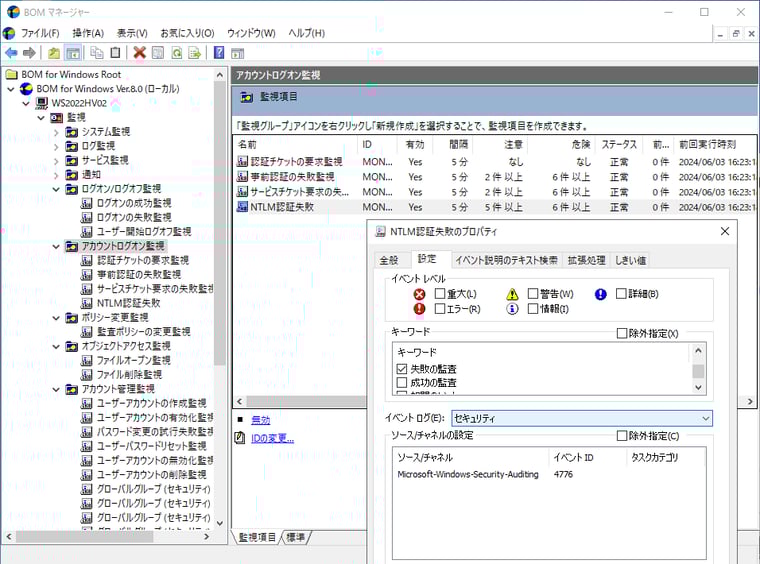Click keyword list scroll down arrow
This screenshot has width=760, height=564.
[698, 387]
